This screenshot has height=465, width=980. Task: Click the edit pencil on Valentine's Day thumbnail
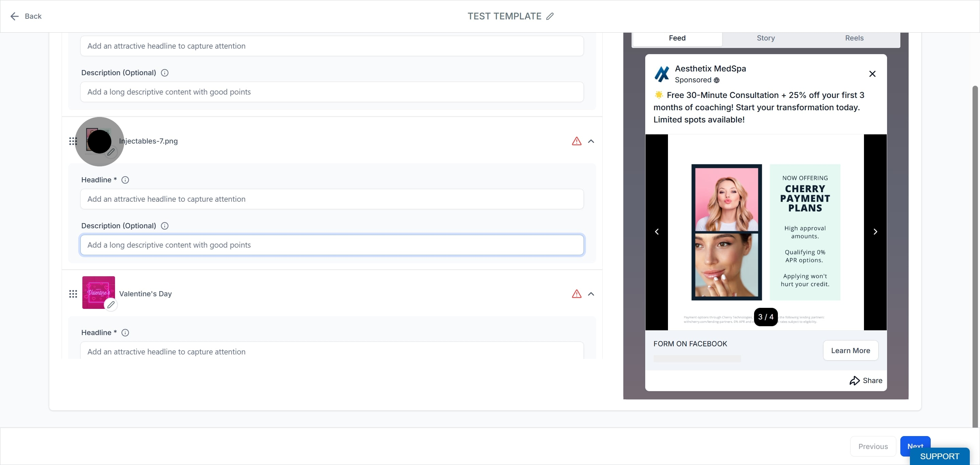pos(111,304)
